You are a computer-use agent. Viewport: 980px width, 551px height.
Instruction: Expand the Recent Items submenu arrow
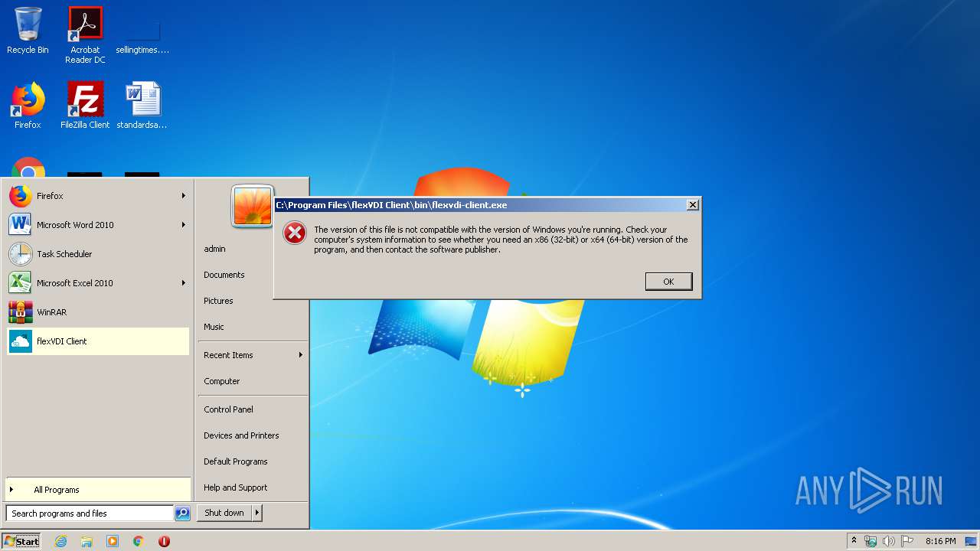(301, 355)
